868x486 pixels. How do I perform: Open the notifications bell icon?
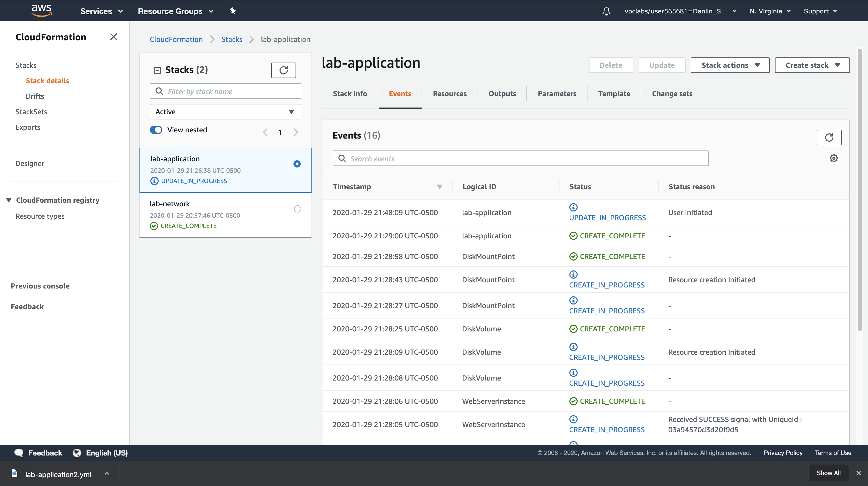pyautogui.click(x=606, y=11)
